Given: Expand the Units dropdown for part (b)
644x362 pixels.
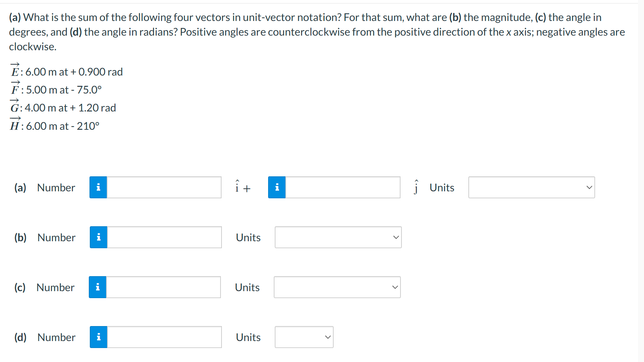Looking at the screenshot, I should [338, 237].
